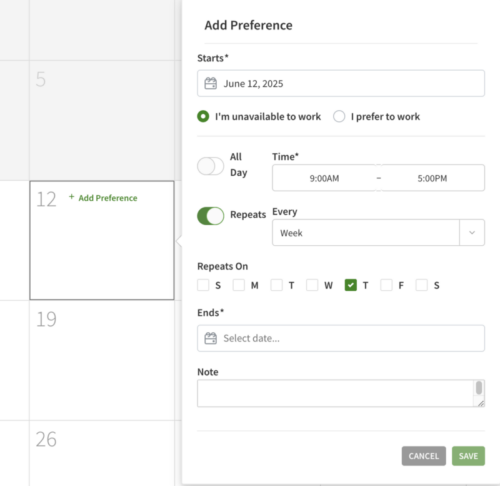Check the Friday repeat checkbox
500x486 pixels.
(386, 285)
